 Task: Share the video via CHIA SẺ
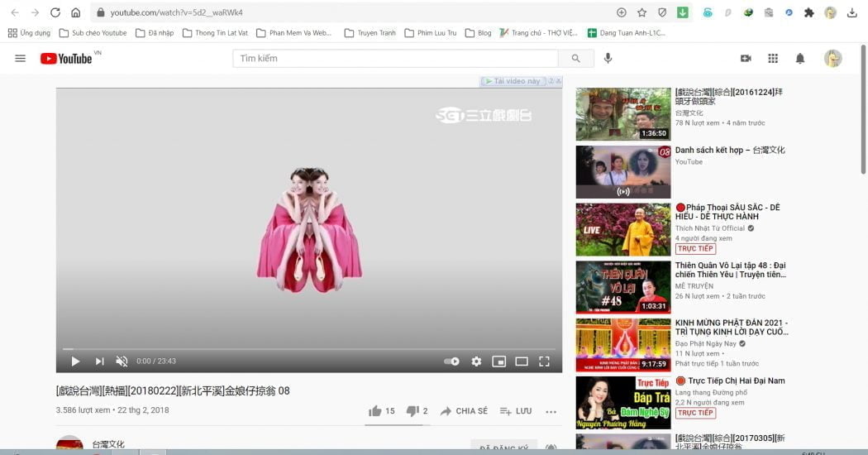click(464, 410)
